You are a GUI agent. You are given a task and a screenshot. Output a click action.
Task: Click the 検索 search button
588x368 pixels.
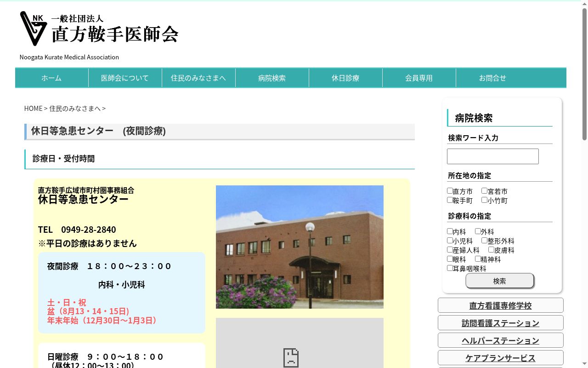click(500, 281)
